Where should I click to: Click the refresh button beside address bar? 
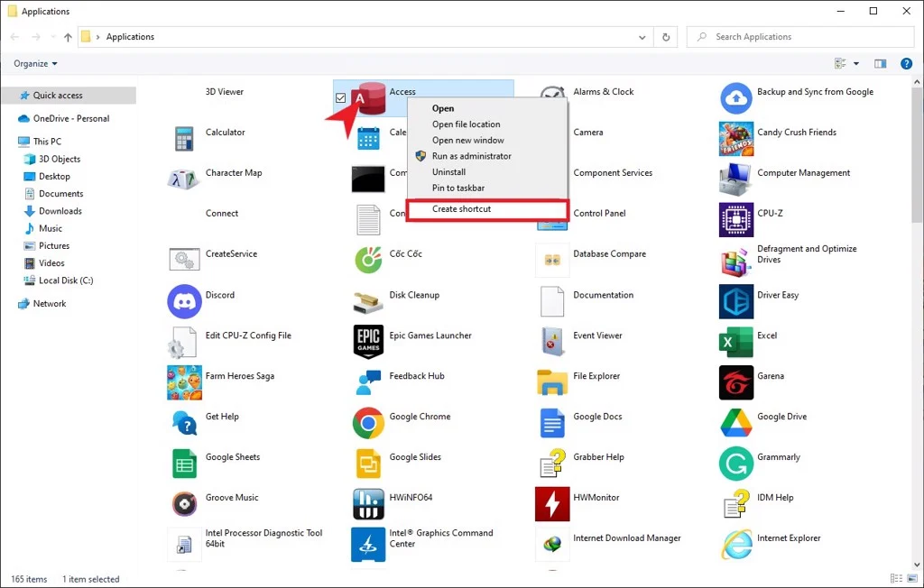pyautogui.click(x=666, y=37)
